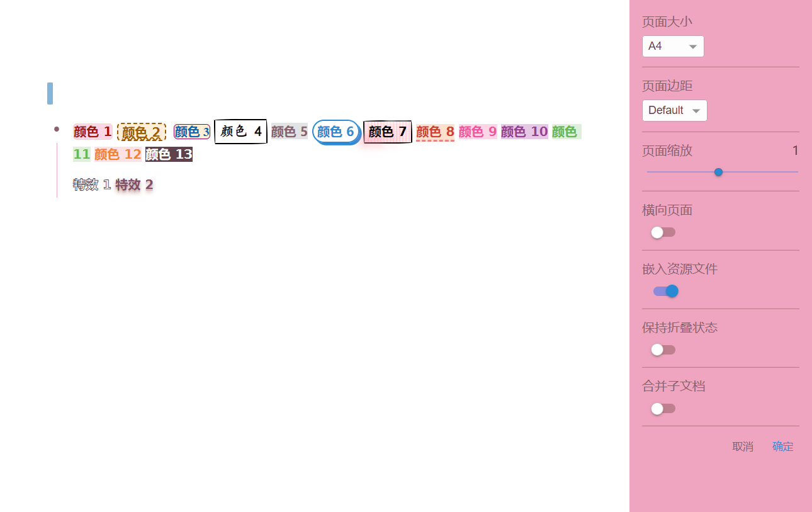The height and width of the screenshot is (512, 812).
Task: Click the 页面缩放 value 1
Action: (x=796, y=151)
